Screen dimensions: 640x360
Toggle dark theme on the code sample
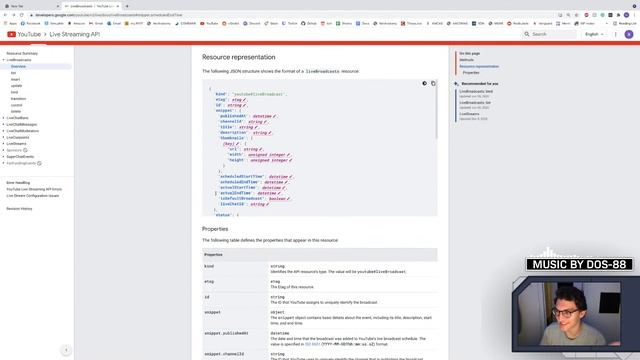pos(424,83)
